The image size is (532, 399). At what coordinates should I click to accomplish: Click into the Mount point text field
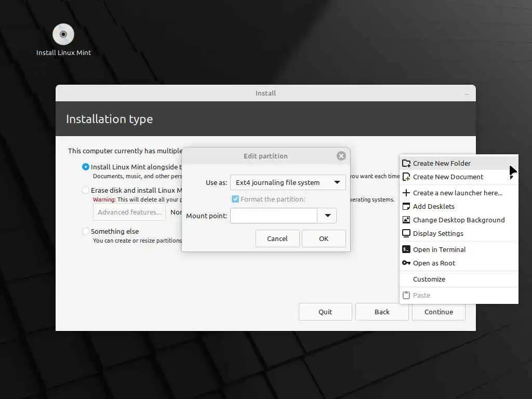click(x=273, y=216)
